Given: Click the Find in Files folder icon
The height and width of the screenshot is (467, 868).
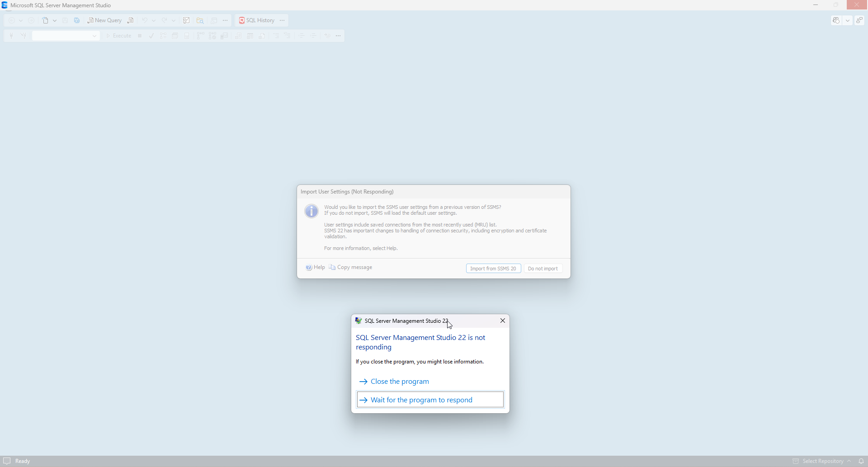Looking at the screenshot, I should click(x=200, y=20).
